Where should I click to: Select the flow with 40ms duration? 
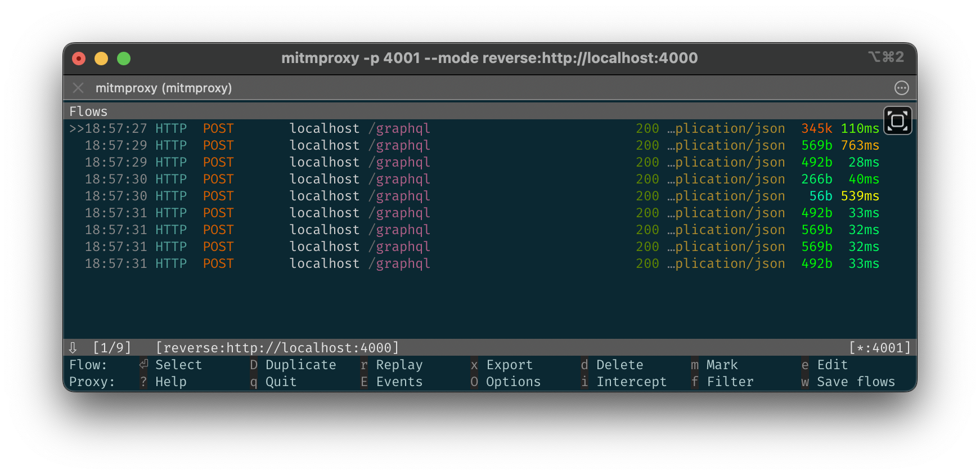[x=864, y=179]
